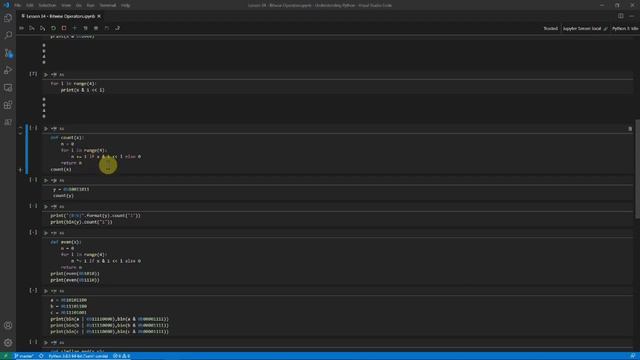Open Source Control view in activity bar

coord(8,53)
